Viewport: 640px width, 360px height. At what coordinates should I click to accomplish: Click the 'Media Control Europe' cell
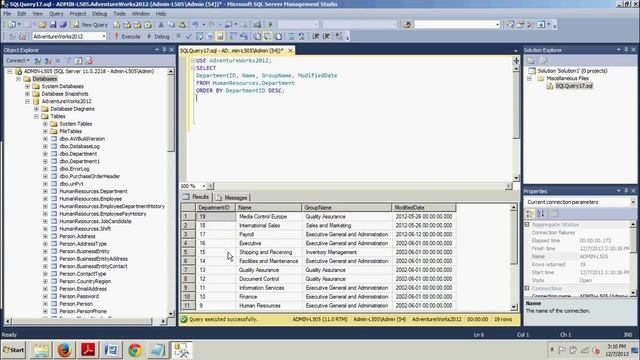tap(269, 217)
